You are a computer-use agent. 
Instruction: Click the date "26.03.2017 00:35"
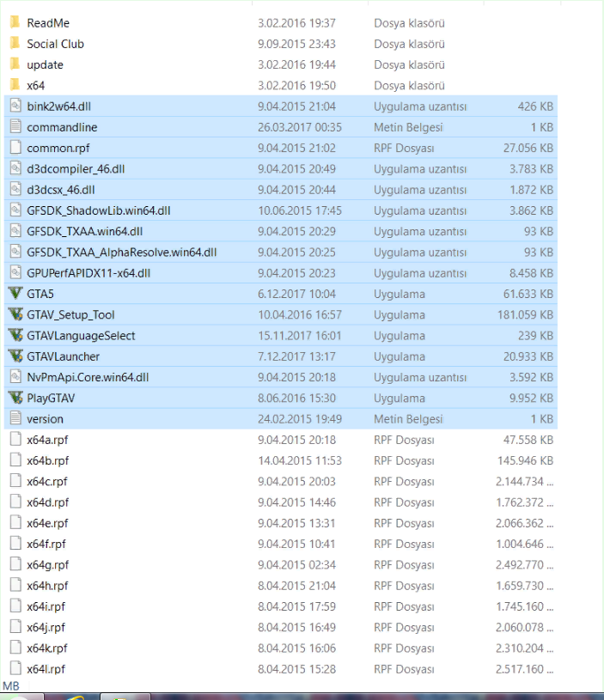pyautogui.click(x=300, y=127)
